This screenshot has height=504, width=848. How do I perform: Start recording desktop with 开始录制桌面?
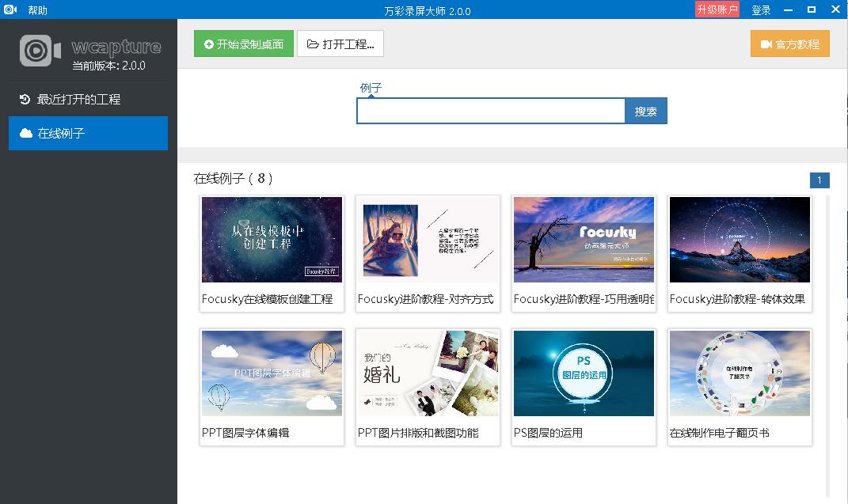pyautogui.click(x=244, y=44)
